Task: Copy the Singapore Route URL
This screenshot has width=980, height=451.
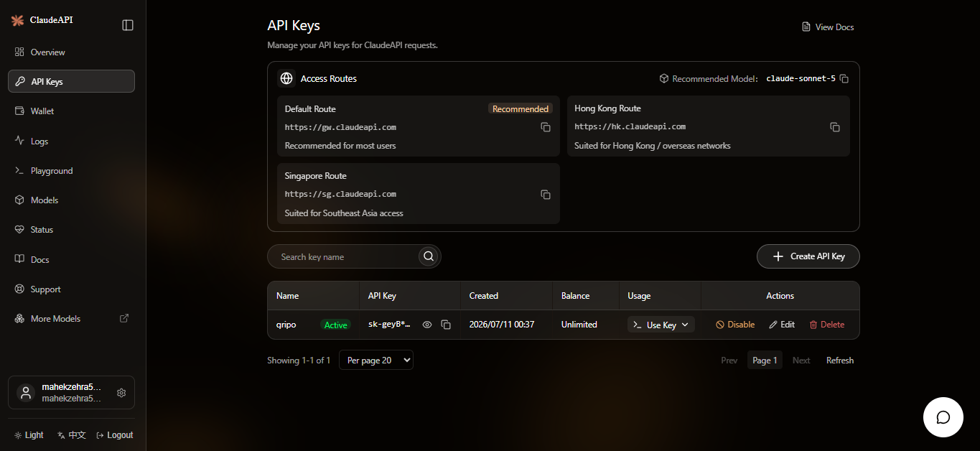Action: (546, 195)
